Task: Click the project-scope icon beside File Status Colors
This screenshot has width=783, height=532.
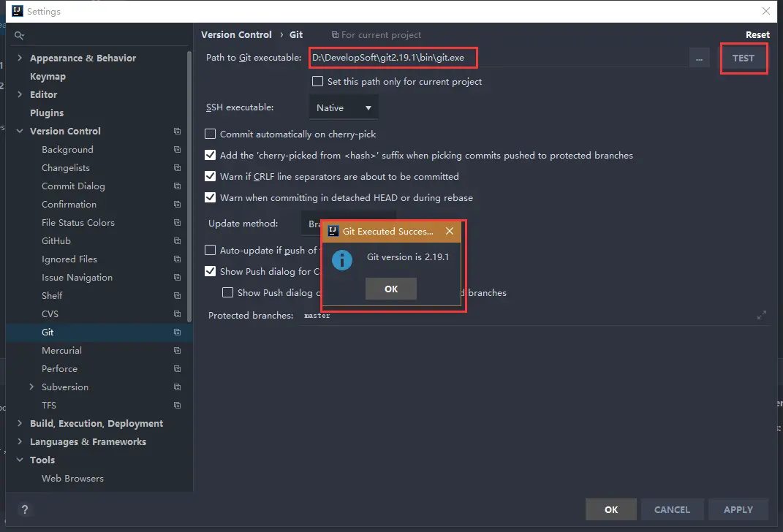Action: click(177, 223)
